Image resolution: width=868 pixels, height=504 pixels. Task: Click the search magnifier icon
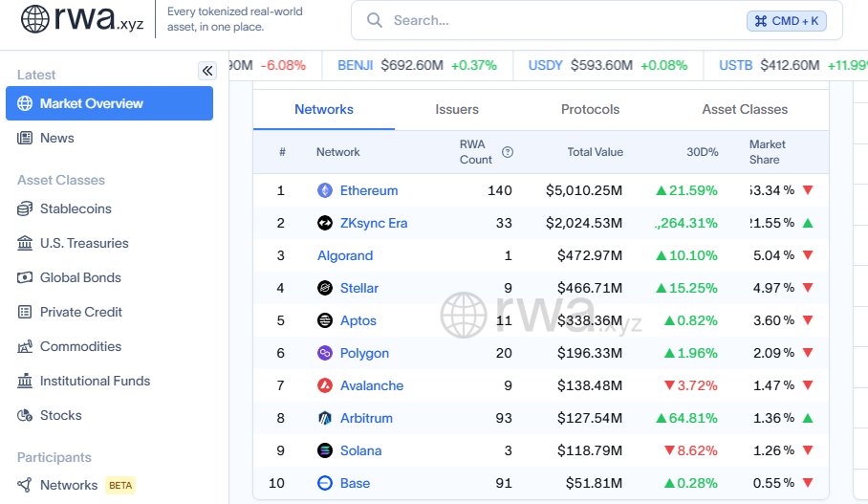click(375, 20)
